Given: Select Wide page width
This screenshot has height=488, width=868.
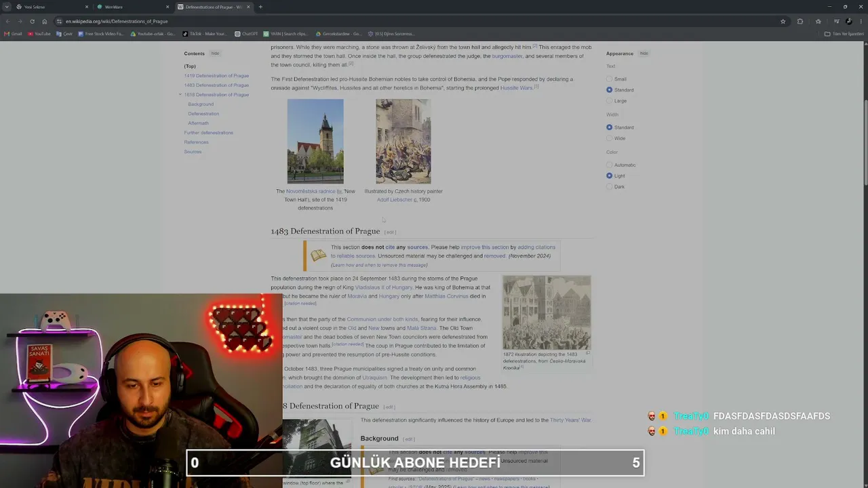Looking at the screenshot, I should pyautogui.click(x=609, y=138).
